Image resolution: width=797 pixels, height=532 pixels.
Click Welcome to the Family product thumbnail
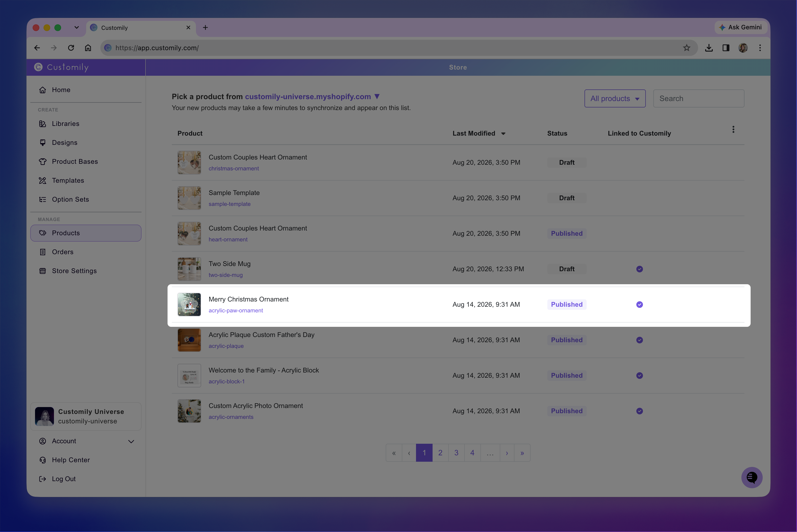point(189,376)
